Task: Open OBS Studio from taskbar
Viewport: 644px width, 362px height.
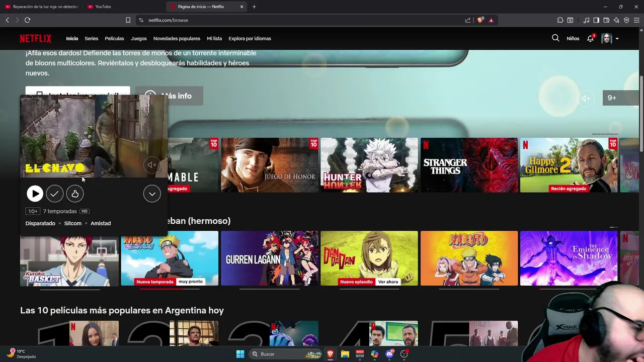Action: coord(404,354)
